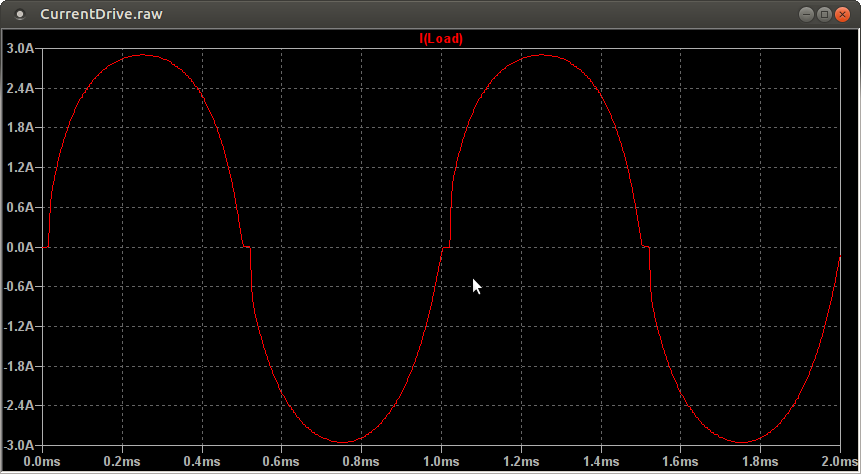
Task: Click the 1.6ms time axis label
Action: tap(681, 459)
